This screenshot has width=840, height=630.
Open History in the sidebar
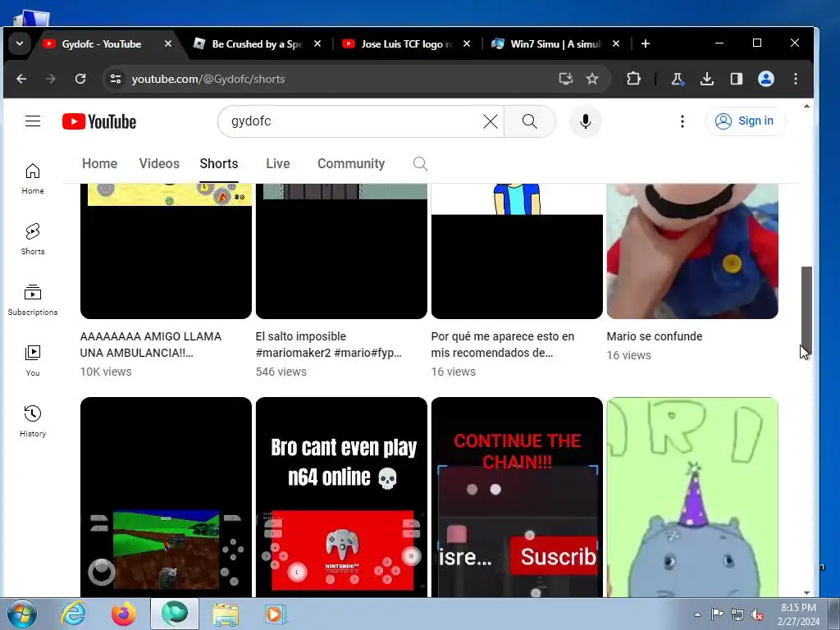[x=33, y=421]
